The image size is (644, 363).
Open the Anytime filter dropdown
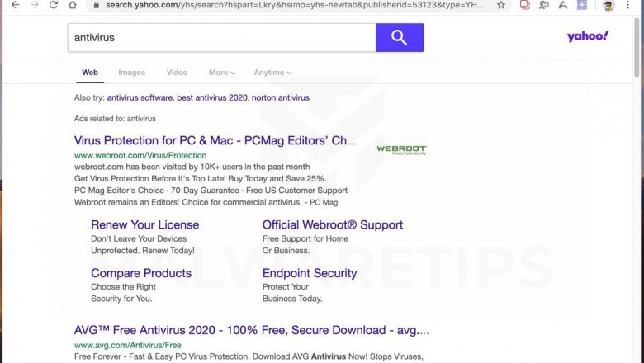pos(272,73)
